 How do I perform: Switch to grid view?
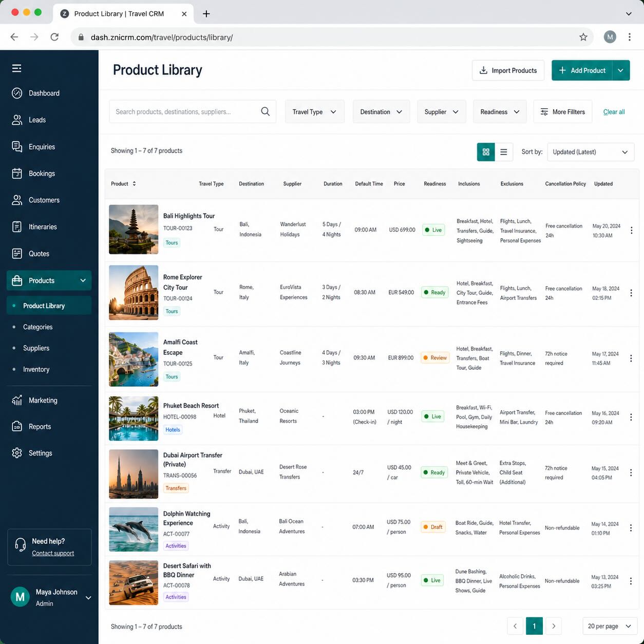486,152
